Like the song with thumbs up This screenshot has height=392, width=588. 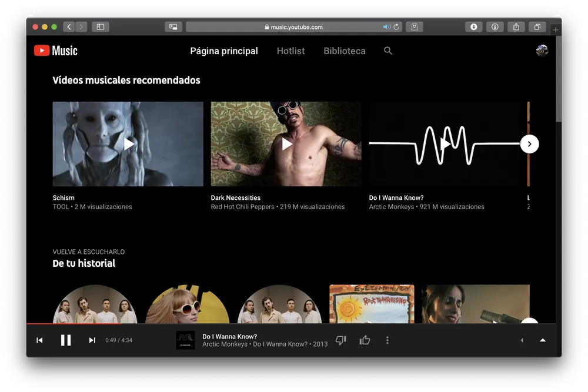(x=365, y=340)
